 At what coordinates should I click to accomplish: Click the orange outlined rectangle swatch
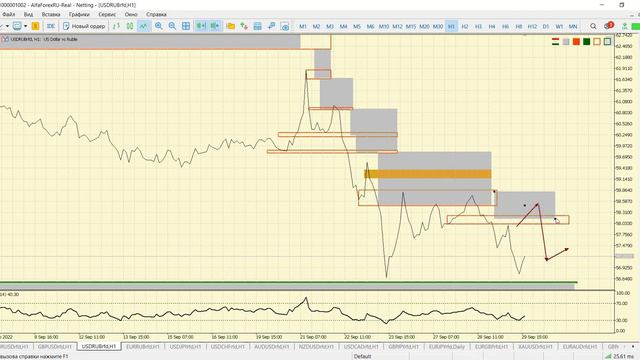click(x=597, y=41)
